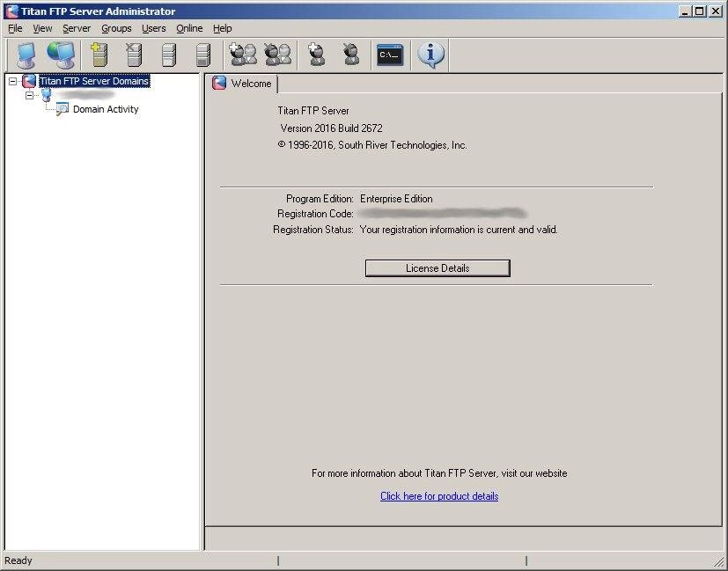This screenshot has height=571, width=728.
Task: Minimize the Titan FTP Server Administrator window
Action: click(684, 11)
